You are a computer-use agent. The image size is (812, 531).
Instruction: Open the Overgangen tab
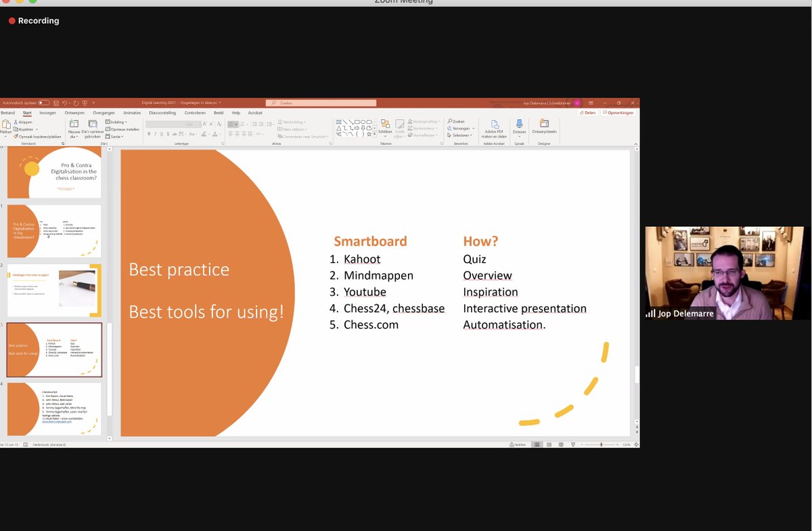(x=104, y=113)
